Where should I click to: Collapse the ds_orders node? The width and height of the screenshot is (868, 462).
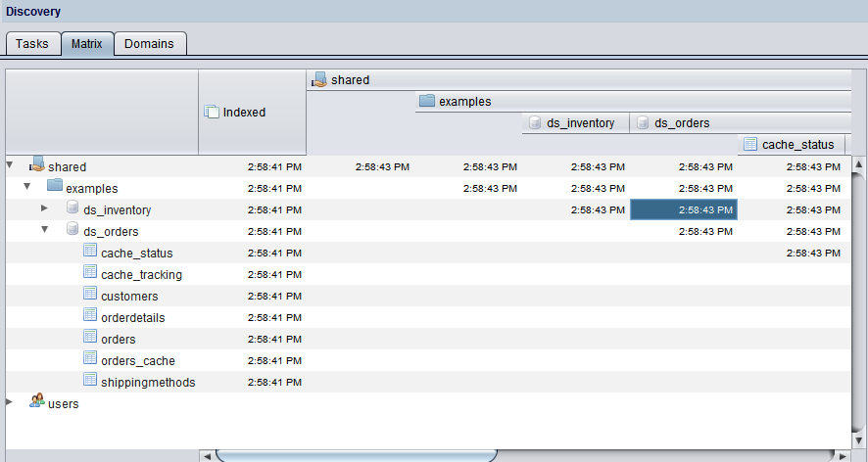pyautogui.click(x=45, y=230)
